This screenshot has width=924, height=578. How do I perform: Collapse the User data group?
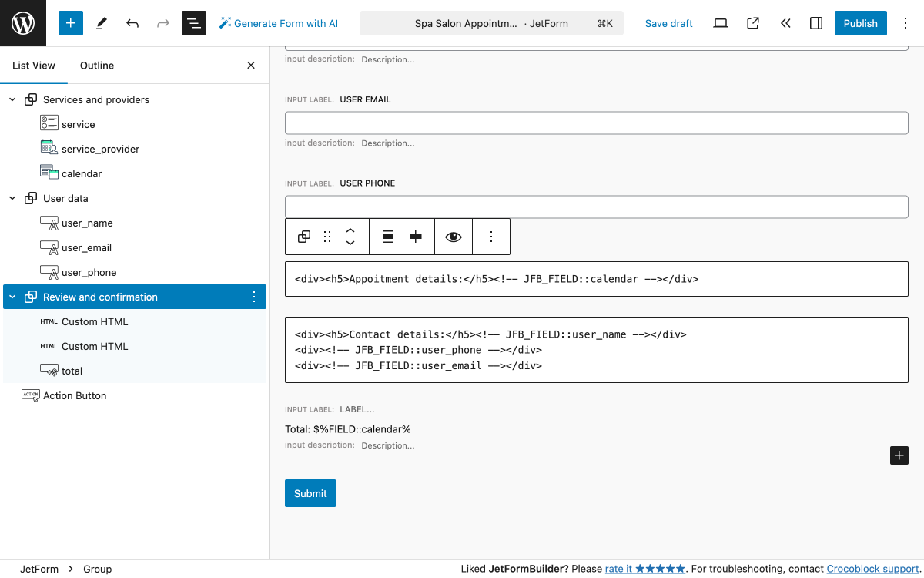[12, 198]
